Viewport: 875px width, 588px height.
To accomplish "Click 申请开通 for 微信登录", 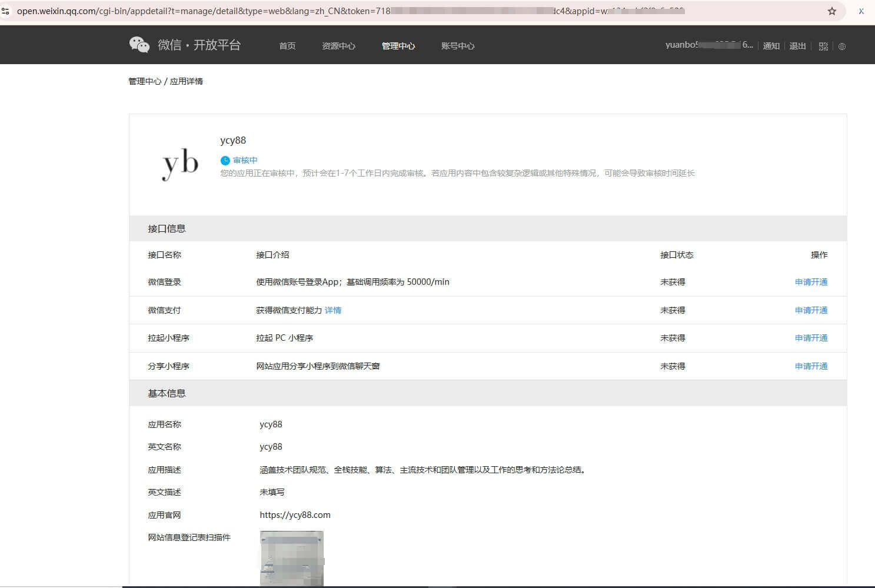I will pyautogui.click(x=811, y=282).
